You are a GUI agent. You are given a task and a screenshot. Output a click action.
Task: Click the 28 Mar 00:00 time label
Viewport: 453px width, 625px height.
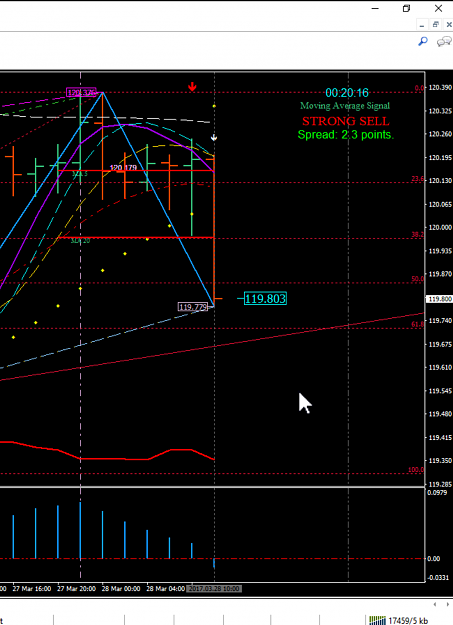tap(121, 588)
